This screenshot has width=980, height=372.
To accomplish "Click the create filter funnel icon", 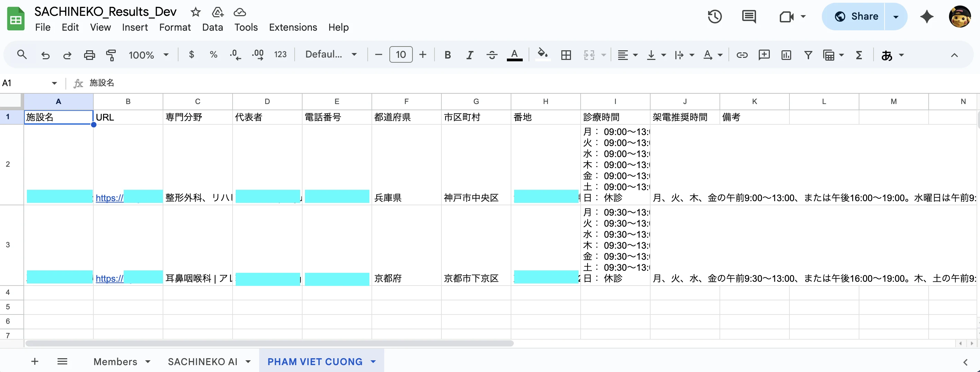I will pos(808,55).
